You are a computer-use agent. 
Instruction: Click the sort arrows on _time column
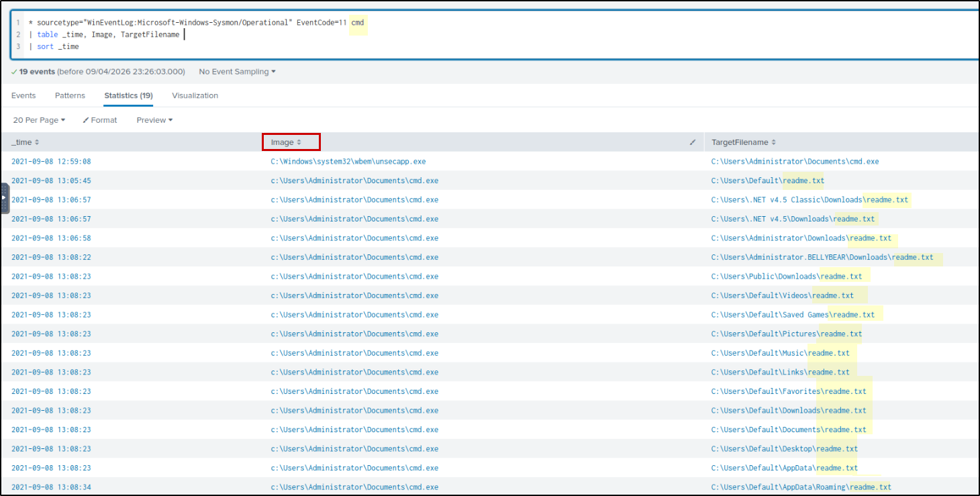[x=37, y=142]
